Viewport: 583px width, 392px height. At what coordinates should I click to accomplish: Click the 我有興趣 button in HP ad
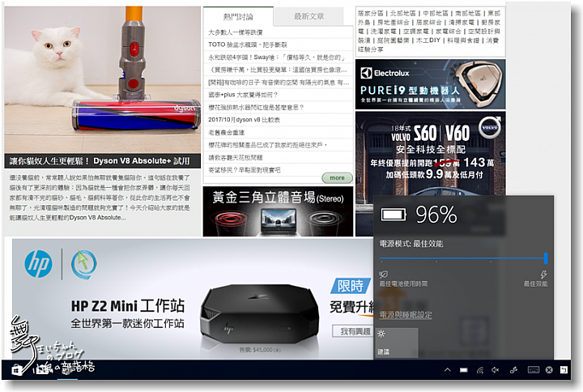(x=354, y=331)
